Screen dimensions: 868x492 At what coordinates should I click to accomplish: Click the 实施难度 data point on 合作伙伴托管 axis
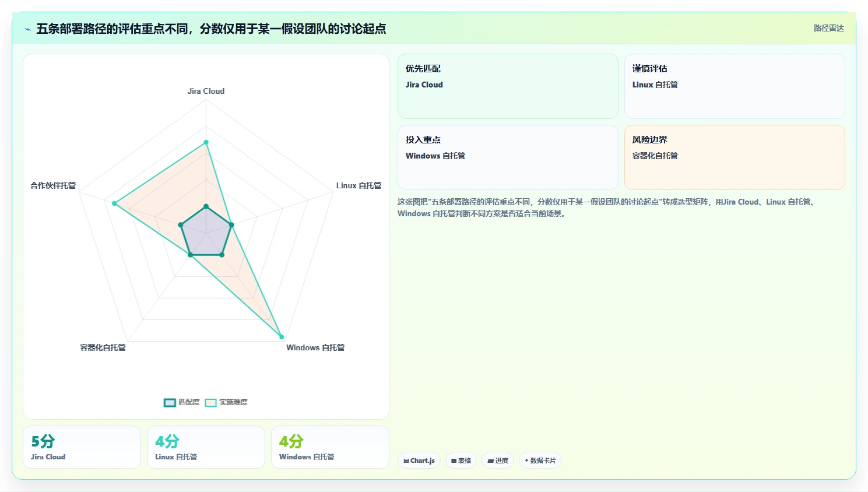pos(114,203)
